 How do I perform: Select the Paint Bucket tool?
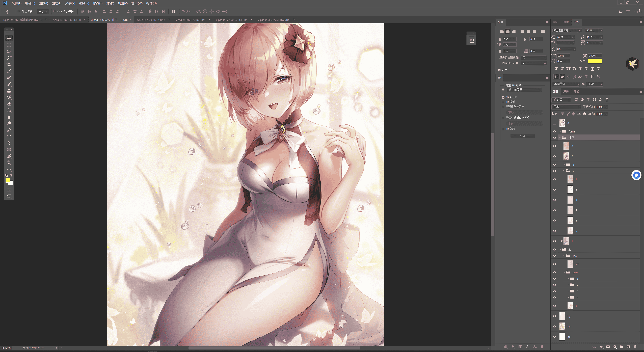[x=9, y=110]
